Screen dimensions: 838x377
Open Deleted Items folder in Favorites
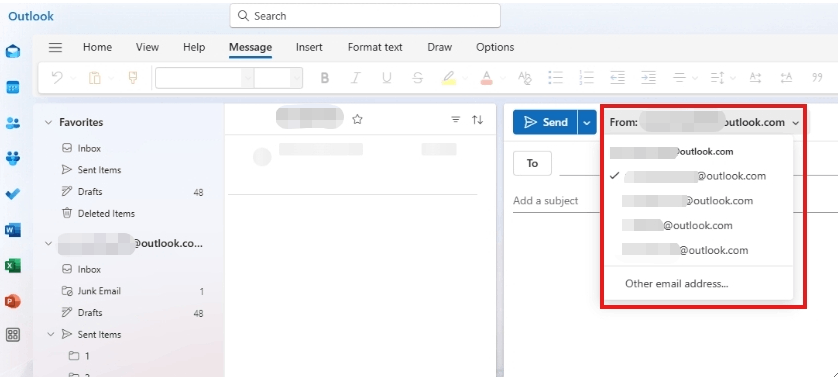[x=106, y=213]
